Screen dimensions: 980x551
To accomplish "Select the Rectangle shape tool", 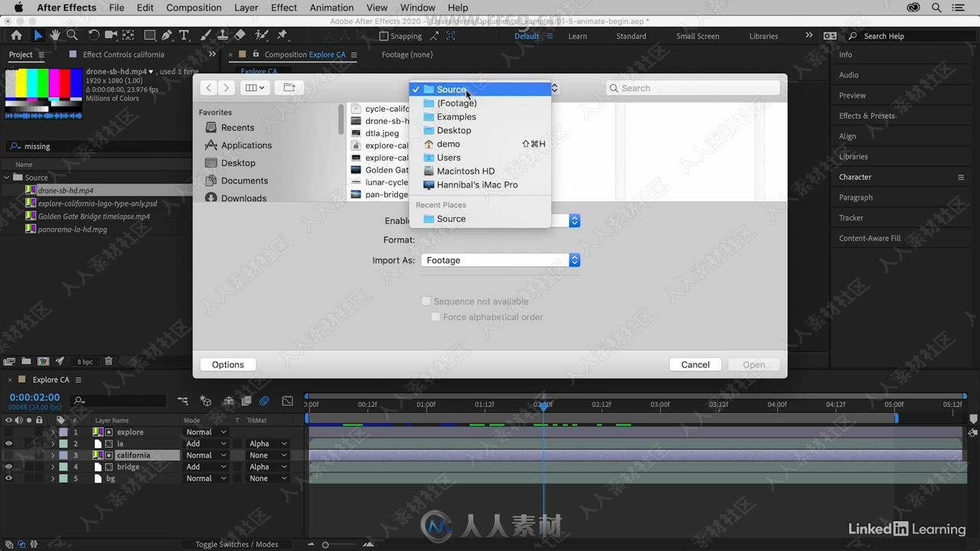I will pos(150,35).
